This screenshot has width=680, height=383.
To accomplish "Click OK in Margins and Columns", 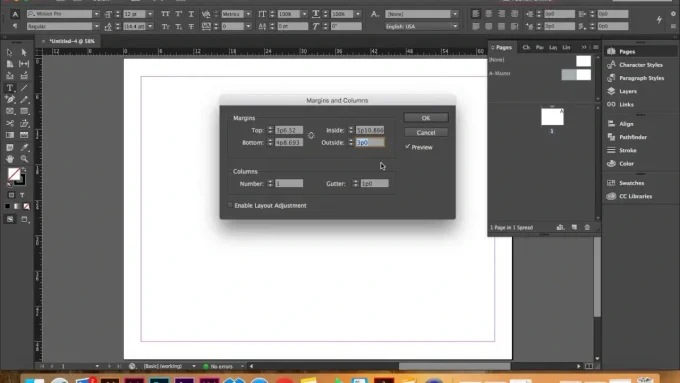I will 426,118.
